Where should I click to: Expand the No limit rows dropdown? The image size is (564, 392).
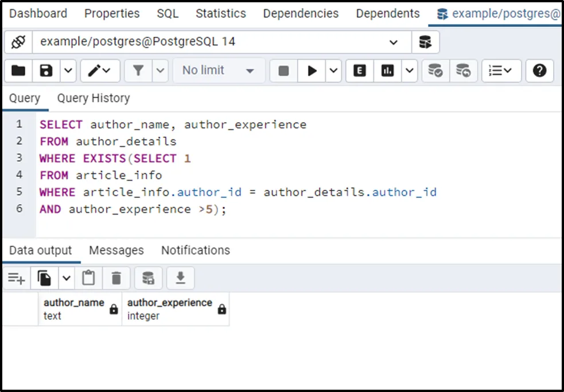pos(218,71)
